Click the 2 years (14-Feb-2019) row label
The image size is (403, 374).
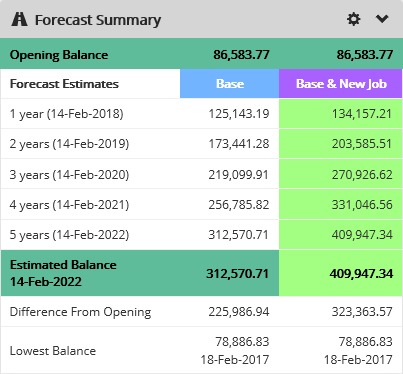[69, 144]
